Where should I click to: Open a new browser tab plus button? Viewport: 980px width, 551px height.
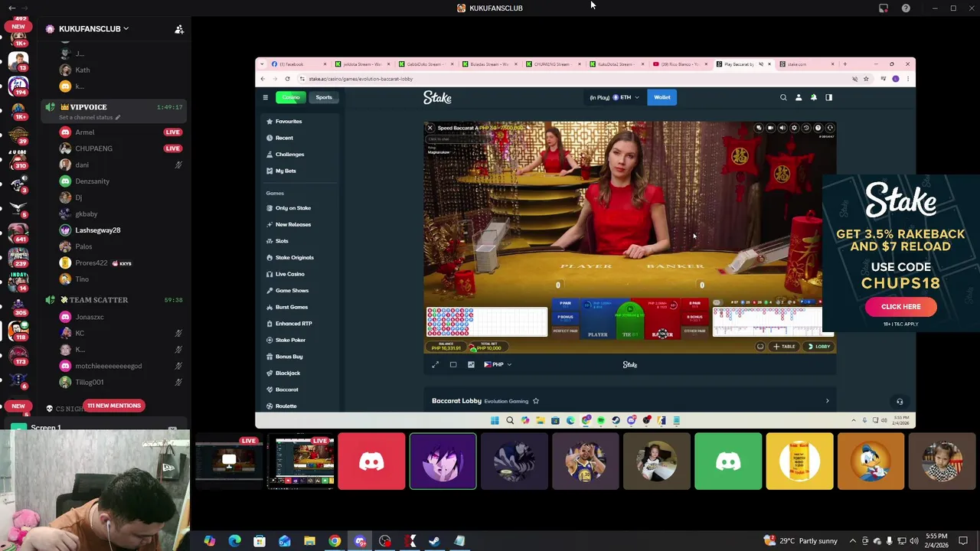[x=845, y=64]
